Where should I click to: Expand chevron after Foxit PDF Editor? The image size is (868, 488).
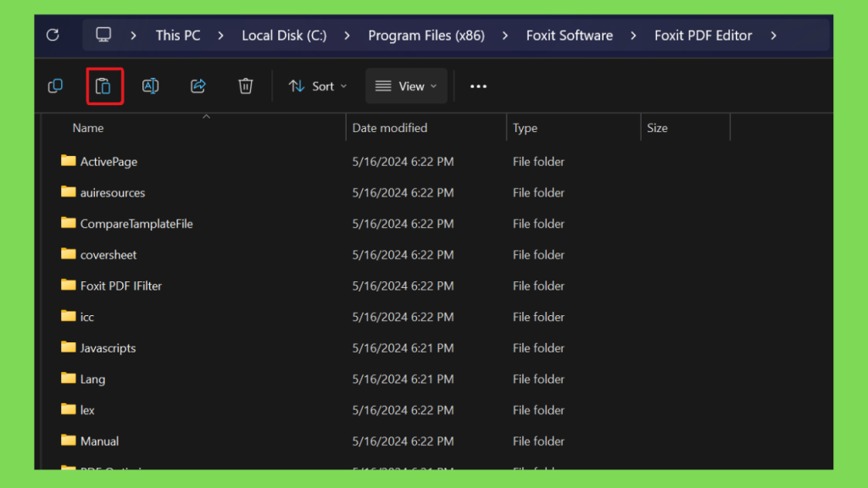coord(773,36)
